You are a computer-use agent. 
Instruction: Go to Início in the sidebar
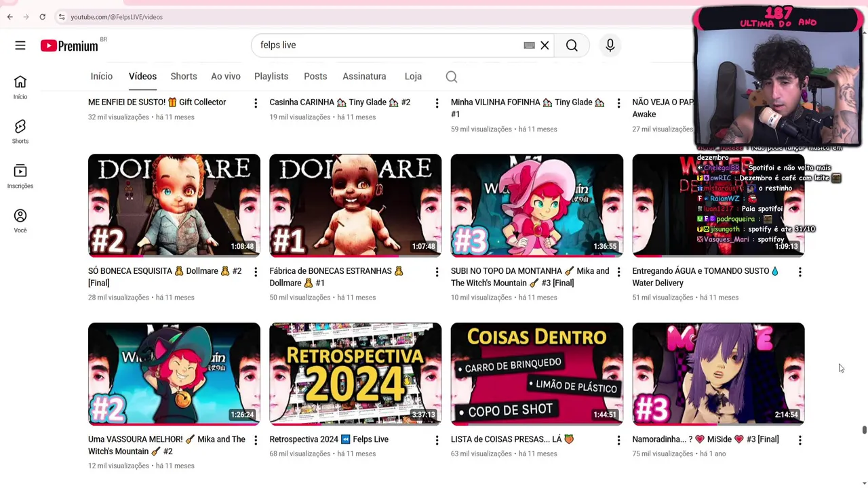(x=20, y=87)
